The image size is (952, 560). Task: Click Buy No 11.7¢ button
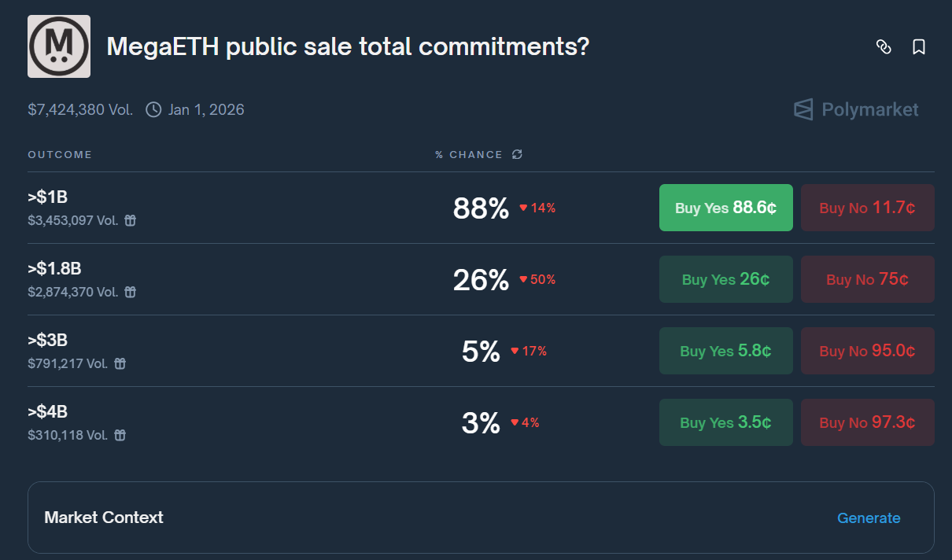pos(867,208)
